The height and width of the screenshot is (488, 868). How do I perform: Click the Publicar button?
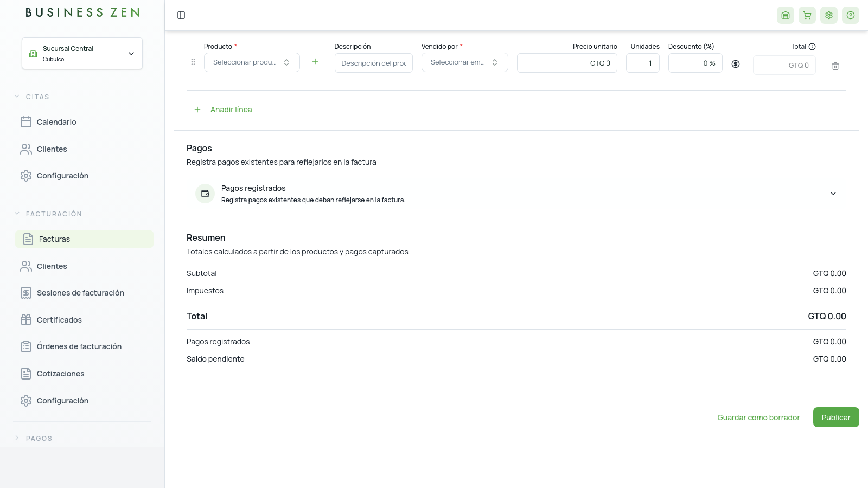tap(836, 418)
